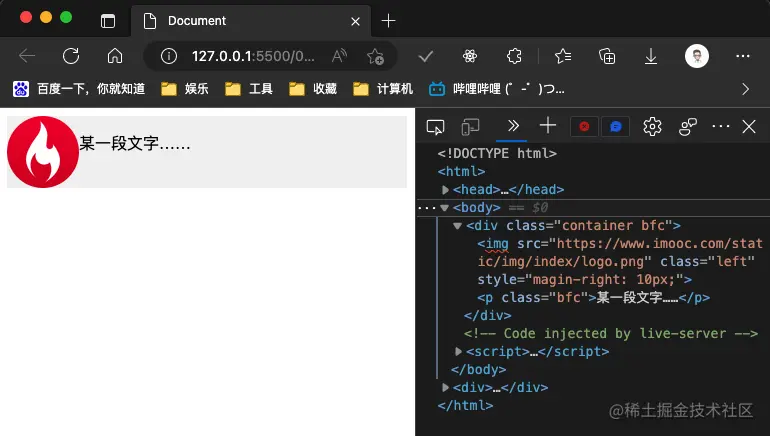
Task: Open the Extensions puzzle icon
Action: (514, 56)
